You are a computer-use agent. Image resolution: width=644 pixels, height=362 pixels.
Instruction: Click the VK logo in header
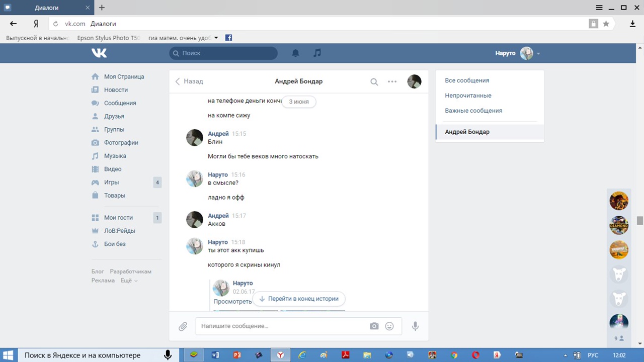(99, 53)
